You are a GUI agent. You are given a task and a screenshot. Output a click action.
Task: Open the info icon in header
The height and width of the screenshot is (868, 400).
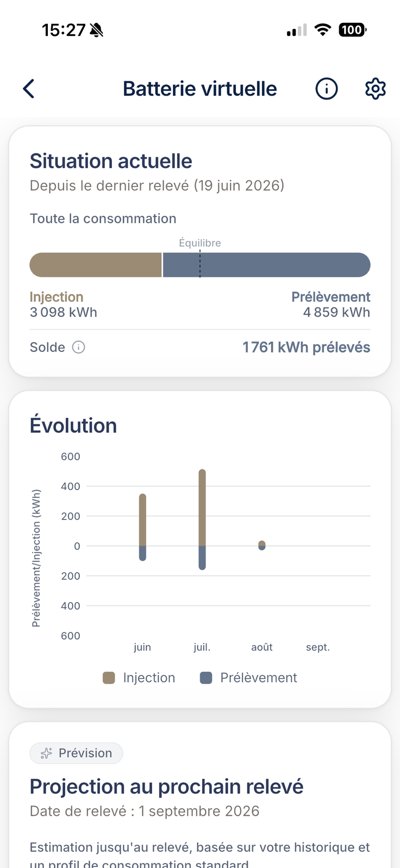click(x=327, y=89)
